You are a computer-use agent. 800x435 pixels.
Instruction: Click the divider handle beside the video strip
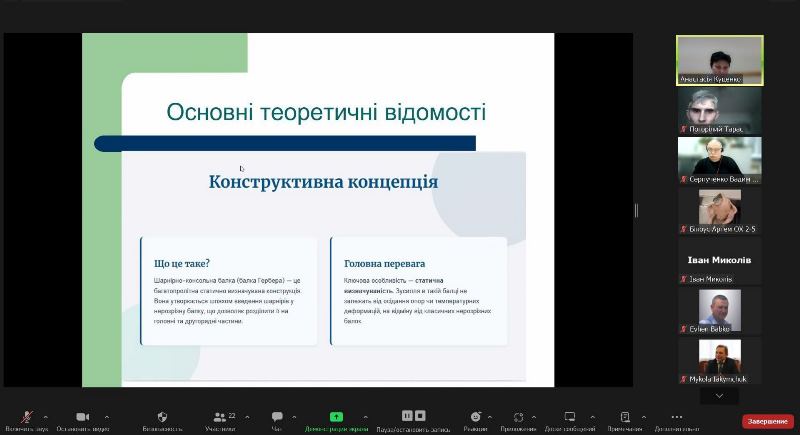tap(636, 210)
